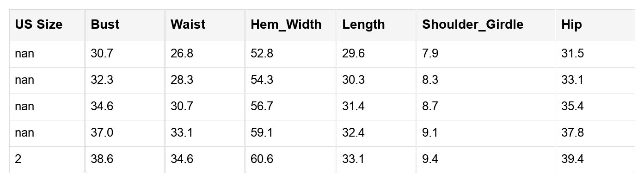
Task: Click the US Size column header
Action: 47,25
